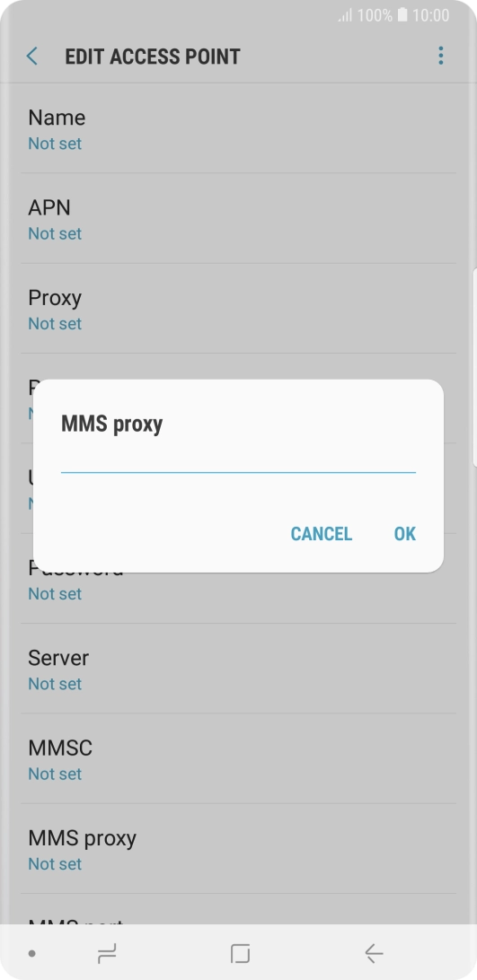Tap the recent apps navigation icon

107,953
